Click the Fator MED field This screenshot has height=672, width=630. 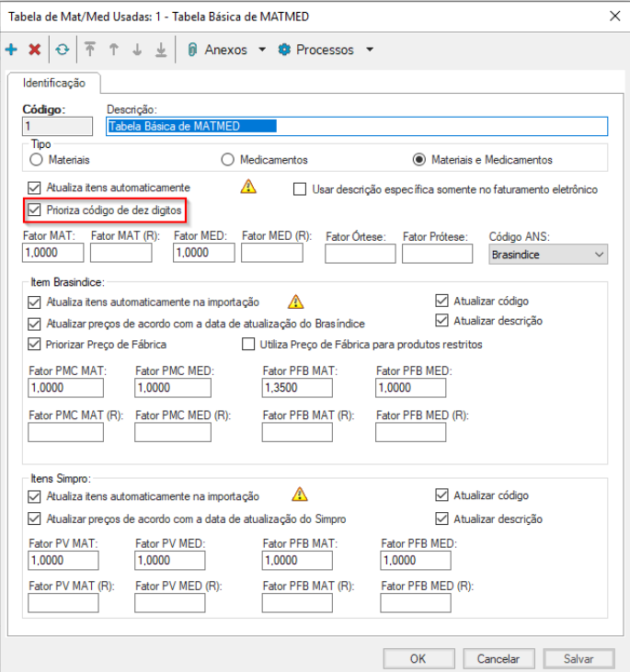pyautogui.click(x=203, y=253)
